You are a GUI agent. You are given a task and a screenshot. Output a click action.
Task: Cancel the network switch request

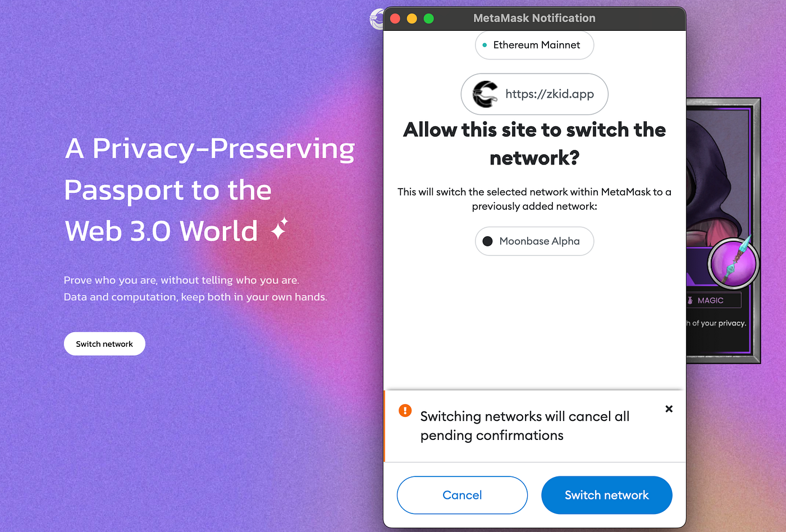(x=462, y=495)
